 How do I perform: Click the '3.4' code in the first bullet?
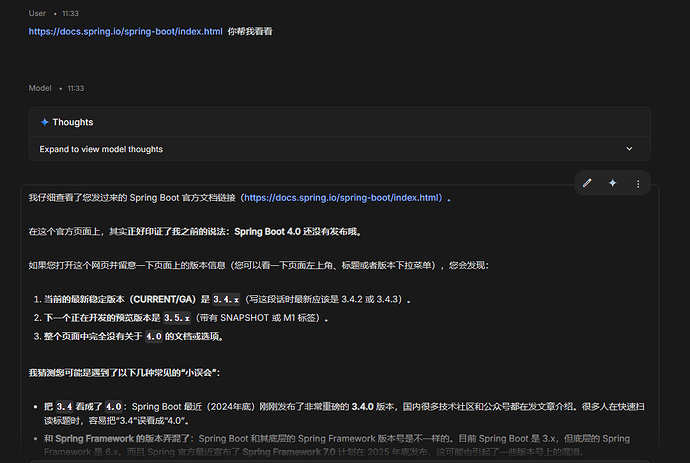(64, 406)
